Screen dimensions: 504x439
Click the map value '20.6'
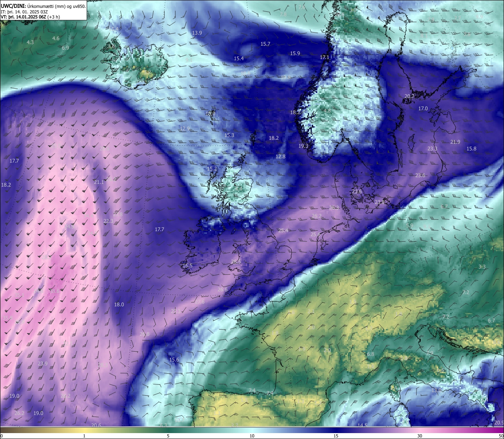[x=96, y=425]
